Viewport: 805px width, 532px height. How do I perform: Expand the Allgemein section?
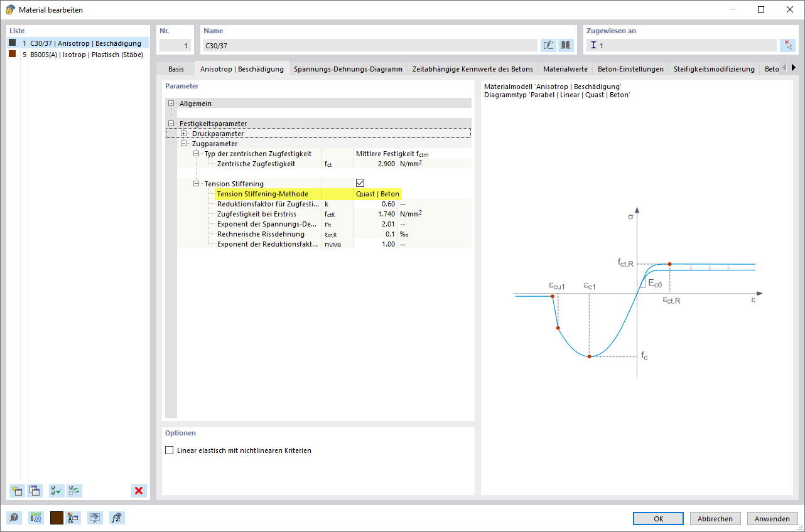[171, 104]
